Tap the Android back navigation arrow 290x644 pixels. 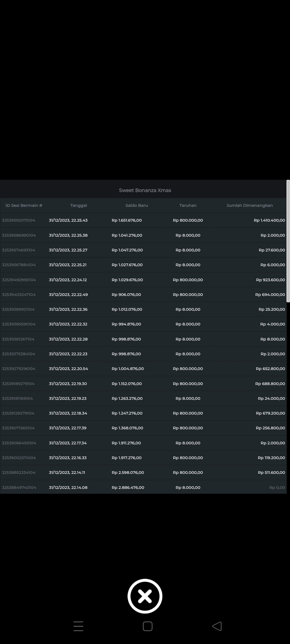(217, 626)
